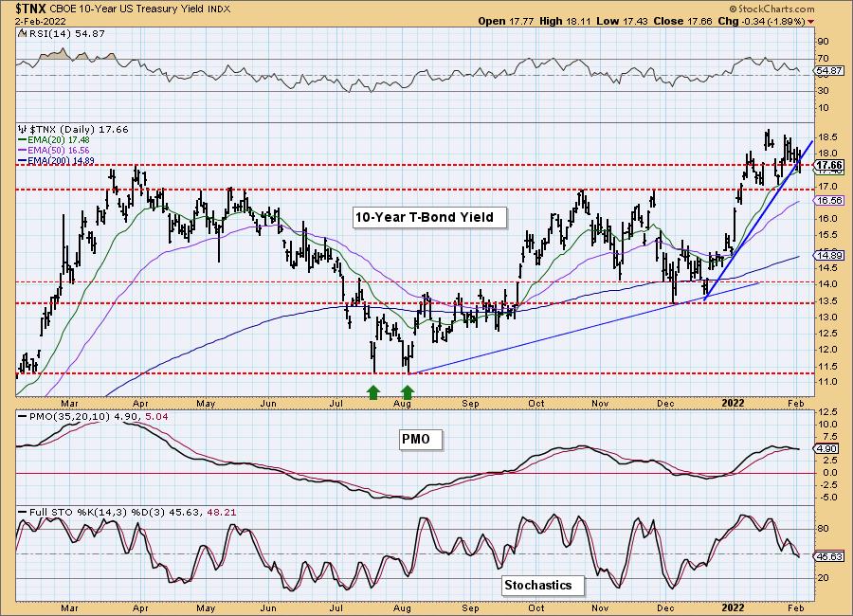Click the green up arrow under August low
This screenshot has width=853, height=616.
coord(408,392)
